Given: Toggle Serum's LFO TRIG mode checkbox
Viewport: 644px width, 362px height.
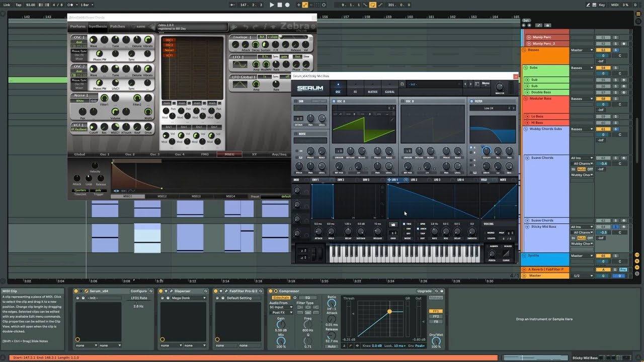Looking at the screenshot, I should 404,224.
